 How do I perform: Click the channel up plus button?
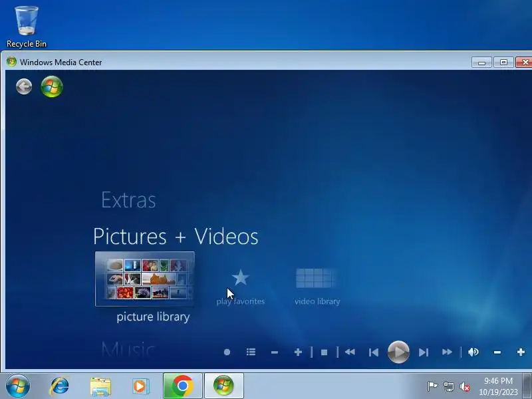[x=298, y=352]
